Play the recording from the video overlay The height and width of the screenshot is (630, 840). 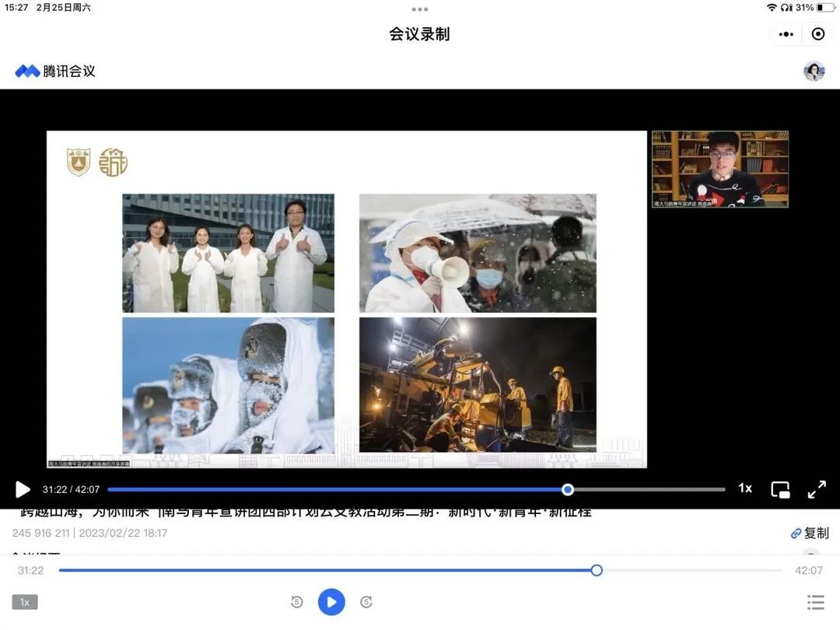pos(23,489)
